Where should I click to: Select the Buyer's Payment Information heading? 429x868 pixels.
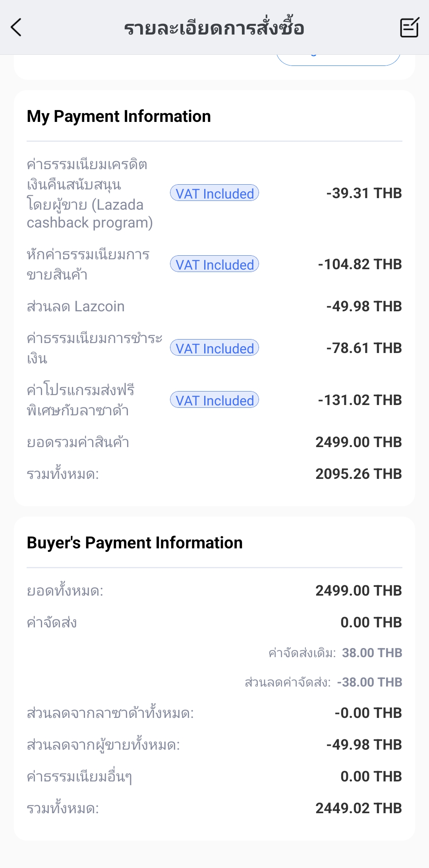pos(135,543)
